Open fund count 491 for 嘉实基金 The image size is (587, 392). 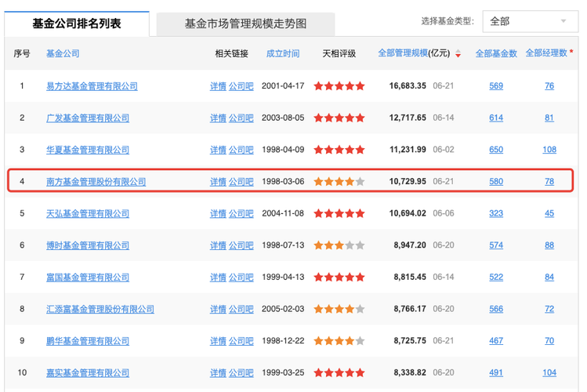[496, 372]
